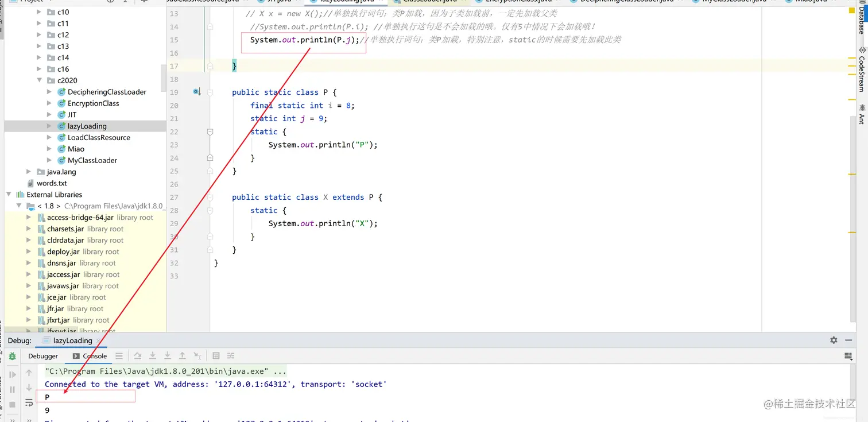Select JIT class in project tree
The height and width of the screenshot is (422, 868).
[72, 115]
